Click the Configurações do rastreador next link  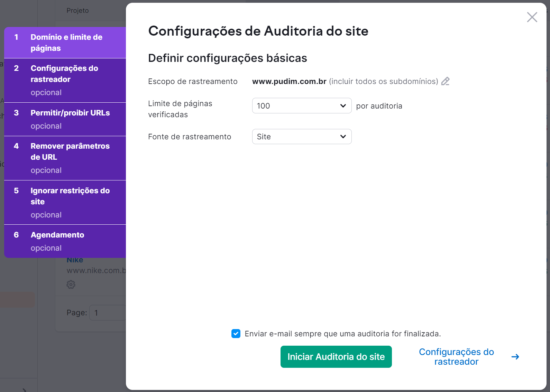click(x=456, y=357)
